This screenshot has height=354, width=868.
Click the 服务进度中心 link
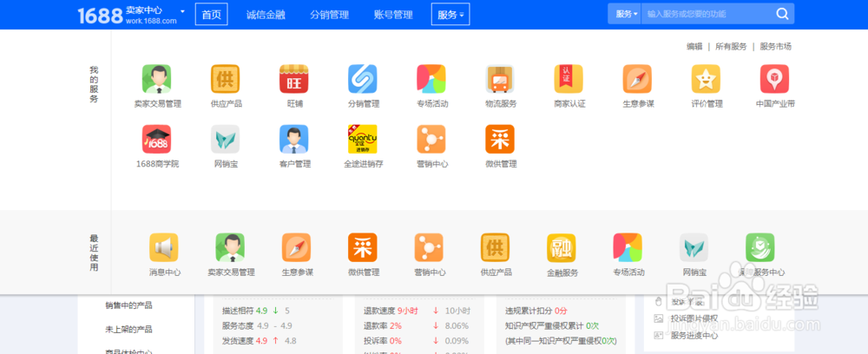694,335
